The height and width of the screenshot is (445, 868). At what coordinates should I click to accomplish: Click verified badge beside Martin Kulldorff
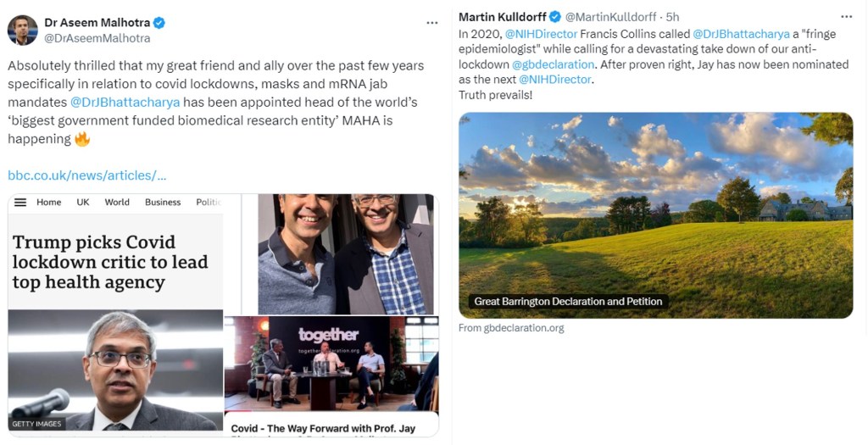[555, 17]
